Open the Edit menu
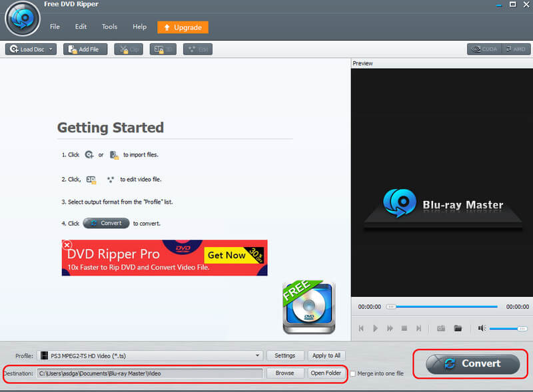The height and width of the screenshot is (392, 533). pyautogui.click(x=81, y=27)
